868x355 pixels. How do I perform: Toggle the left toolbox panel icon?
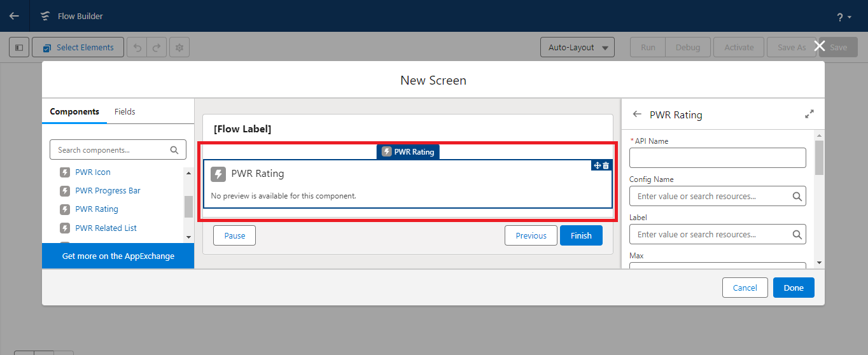(19, 47)
